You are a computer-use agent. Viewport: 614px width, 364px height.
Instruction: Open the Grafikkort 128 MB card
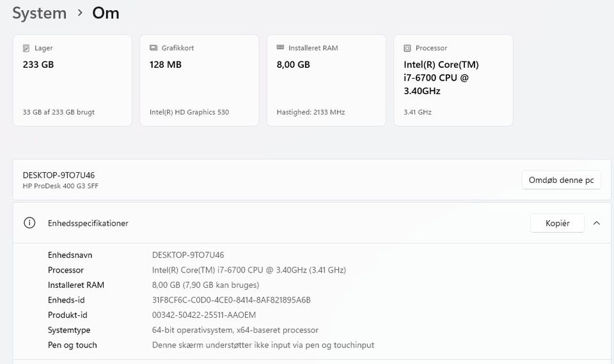199,80
